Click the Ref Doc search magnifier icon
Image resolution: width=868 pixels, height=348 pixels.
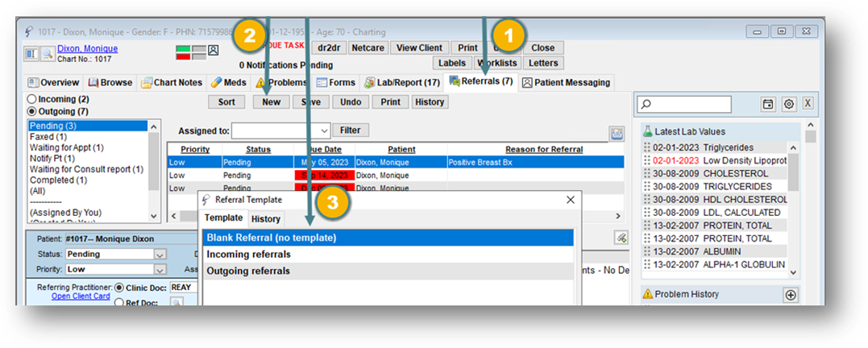pos(177,302)
